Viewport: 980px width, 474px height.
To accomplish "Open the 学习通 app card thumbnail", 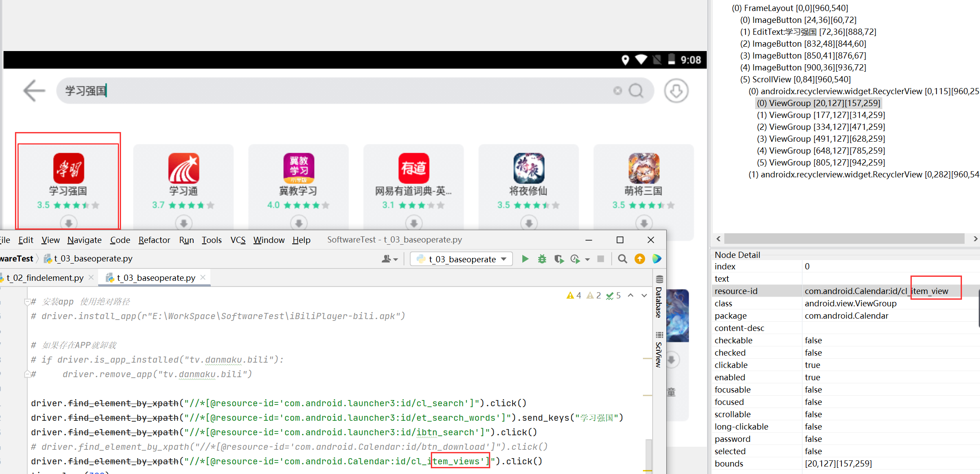I will 184,168.
